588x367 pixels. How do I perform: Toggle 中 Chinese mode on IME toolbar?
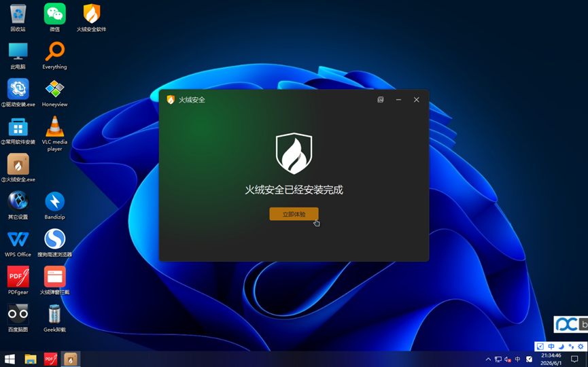551,347
